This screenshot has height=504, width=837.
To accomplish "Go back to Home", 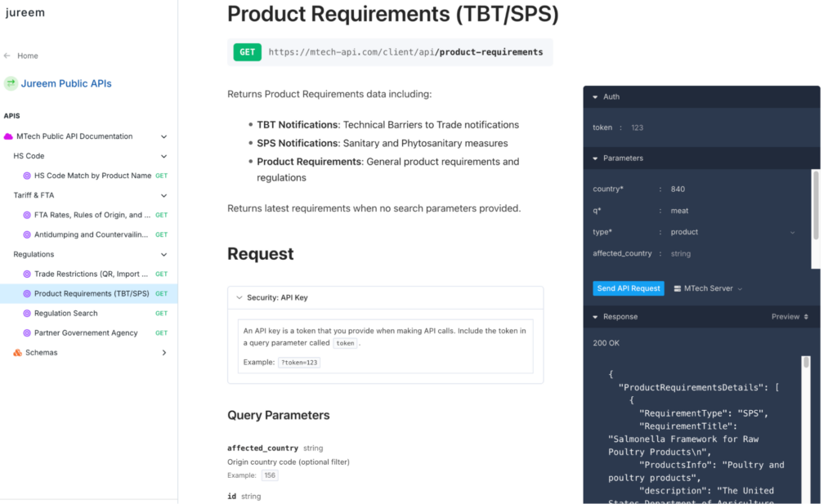I will coord(27,56).
